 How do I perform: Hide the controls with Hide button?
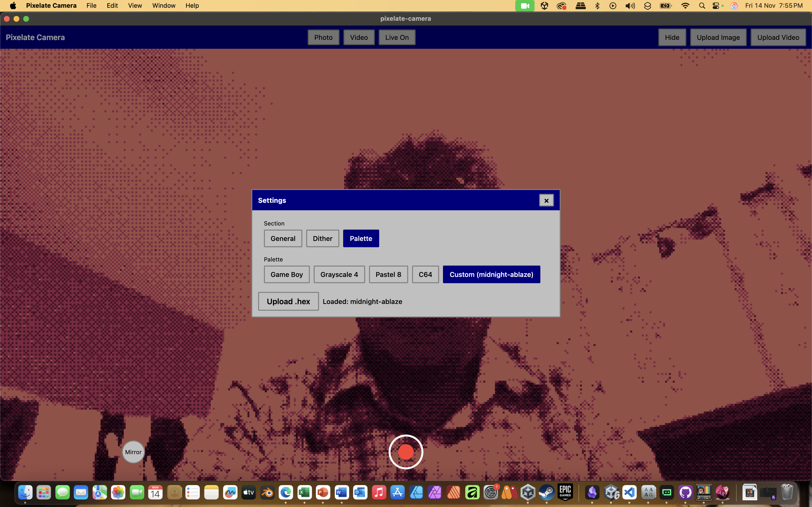click(x=672, y=37)
